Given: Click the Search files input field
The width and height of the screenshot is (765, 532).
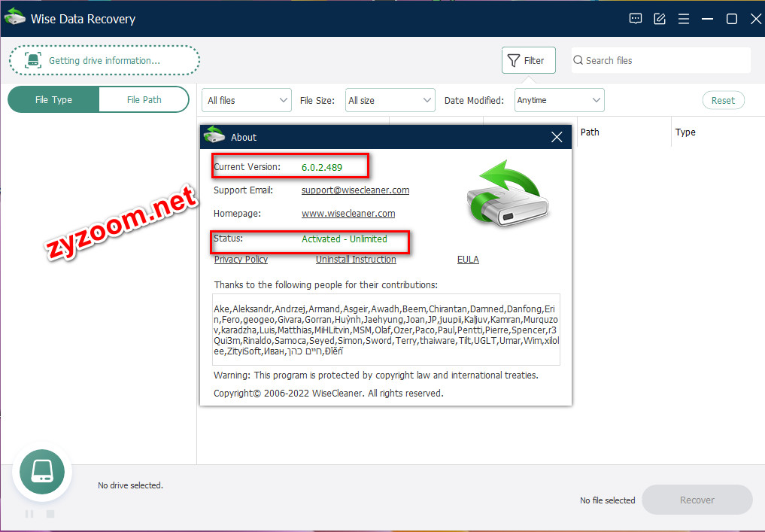Looking at the screenshot, I should [660, 60].
